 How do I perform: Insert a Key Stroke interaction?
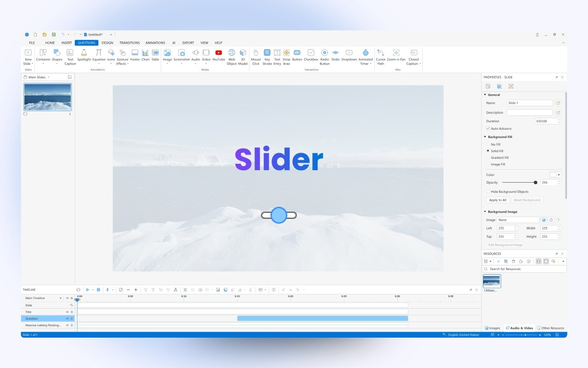(x=267, y=57)
